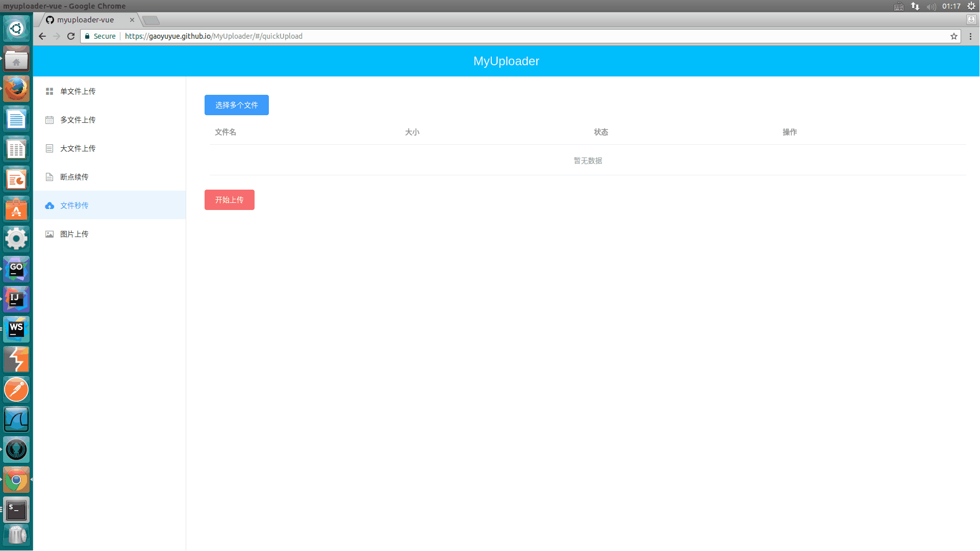Bookmark the page with the star icon
Image resolution: width=980 pixels, height=551 pixels.
tap(953, 36)
